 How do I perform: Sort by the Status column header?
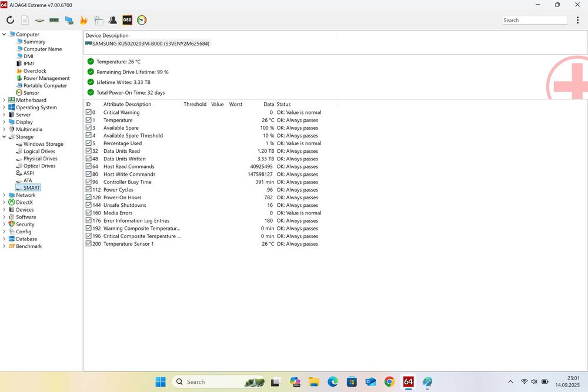pyautogui.click(x=283, y=104)
